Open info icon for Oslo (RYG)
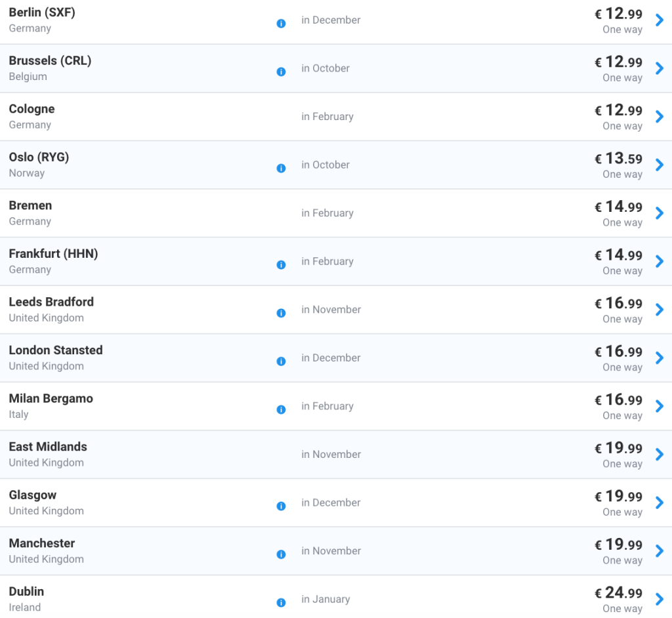This screenshot has height=618, width=672. 281,169
